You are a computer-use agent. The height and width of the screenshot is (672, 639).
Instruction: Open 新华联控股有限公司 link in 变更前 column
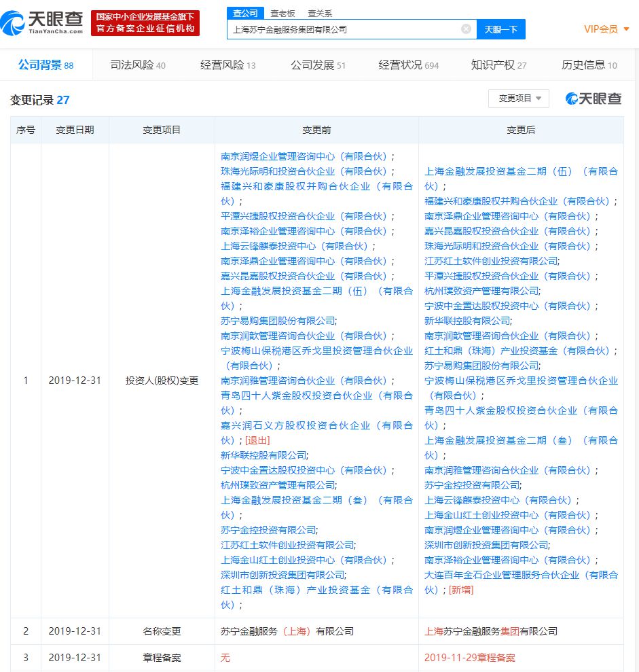point(263,455)
